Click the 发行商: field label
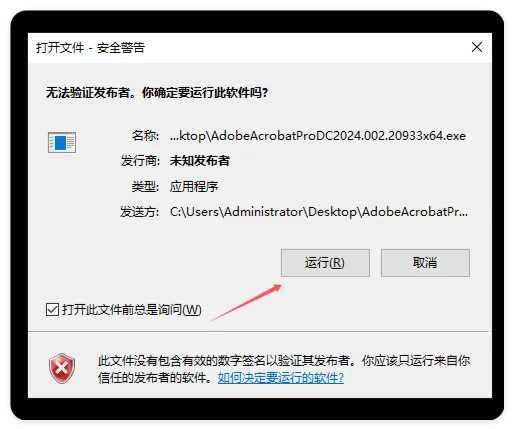 (x=140, y=161)
